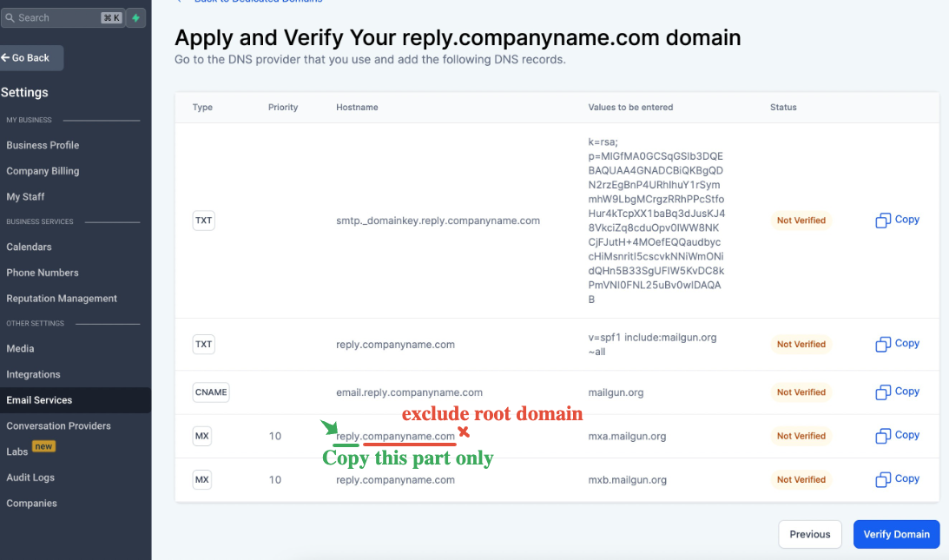Click the Go Back arrow button
This screenshot has width=949, height=560.
(30, 58)
